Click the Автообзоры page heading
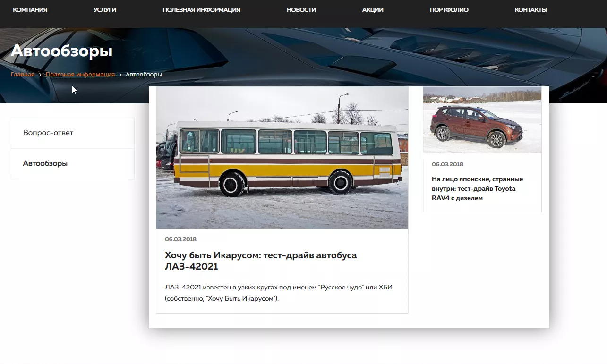The width and height of the screenshot is (607, 364). coord(62,51)
